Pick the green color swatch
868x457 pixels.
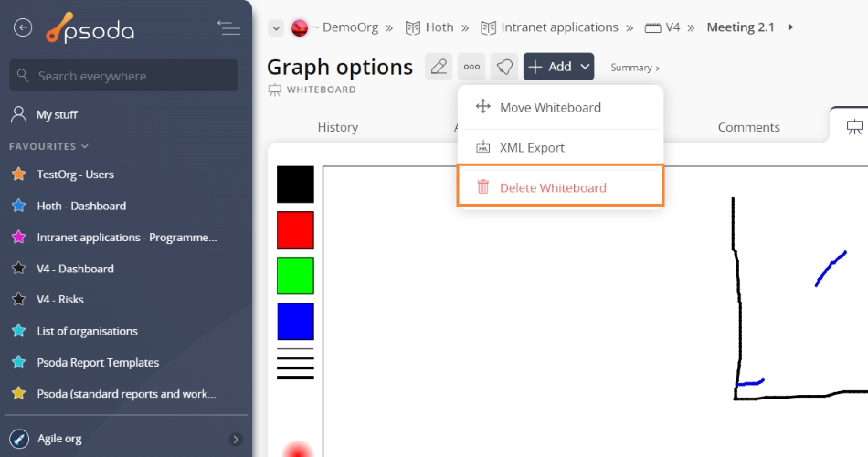(x=295, y=275)
